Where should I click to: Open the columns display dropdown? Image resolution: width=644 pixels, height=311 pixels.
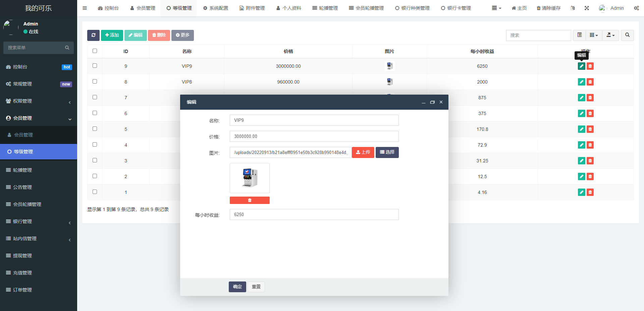click(x=594, y=35)
